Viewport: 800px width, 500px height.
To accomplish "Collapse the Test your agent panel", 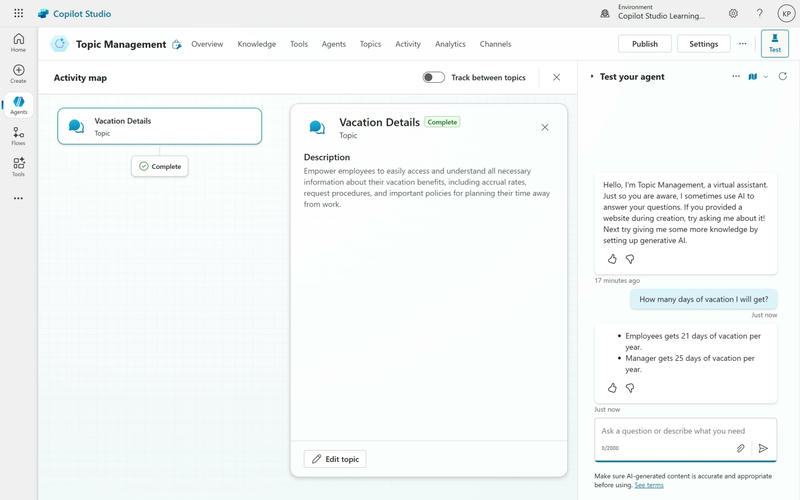I will [x=592, y=77].
